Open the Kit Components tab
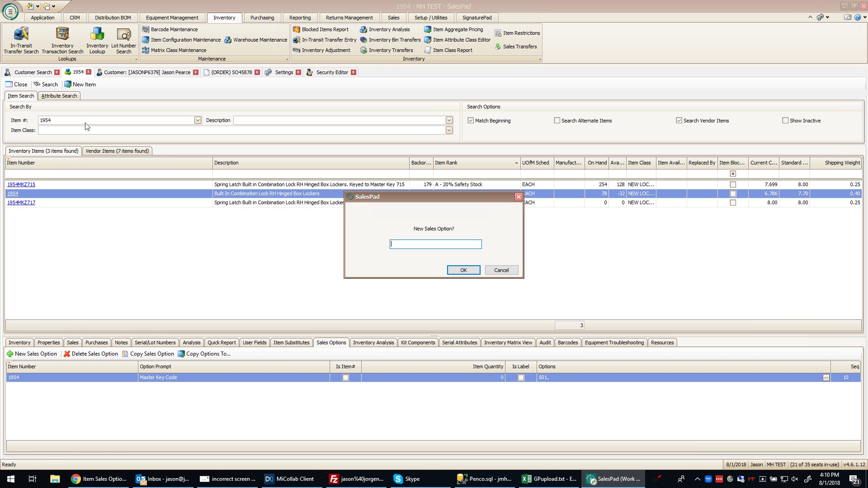Viewport: 868px width, 488px height. (418, 343)
